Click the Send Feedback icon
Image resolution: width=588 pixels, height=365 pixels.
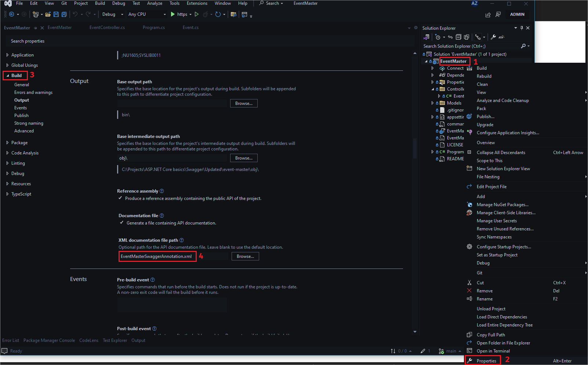[x=498, y=15]
